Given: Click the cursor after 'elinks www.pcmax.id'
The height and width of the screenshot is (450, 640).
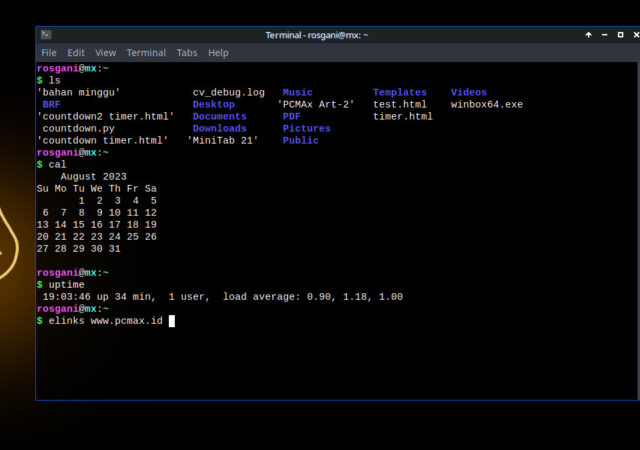Looking at the screenshot, I should (x=172, y=321).
